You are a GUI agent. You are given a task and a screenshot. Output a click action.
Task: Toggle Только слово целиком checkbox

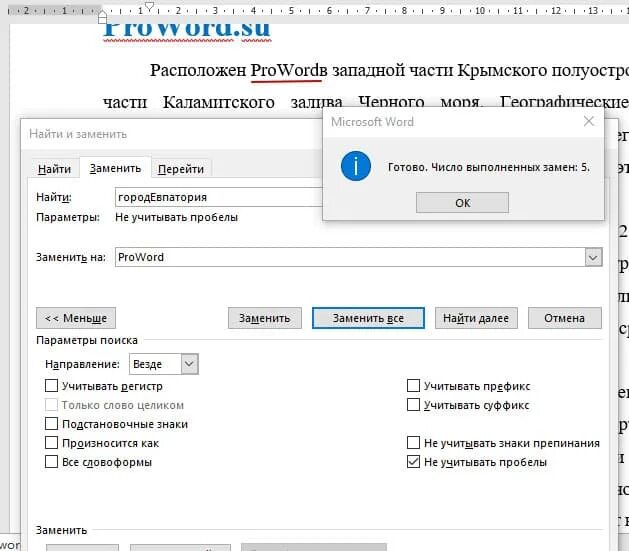(51, 405)
